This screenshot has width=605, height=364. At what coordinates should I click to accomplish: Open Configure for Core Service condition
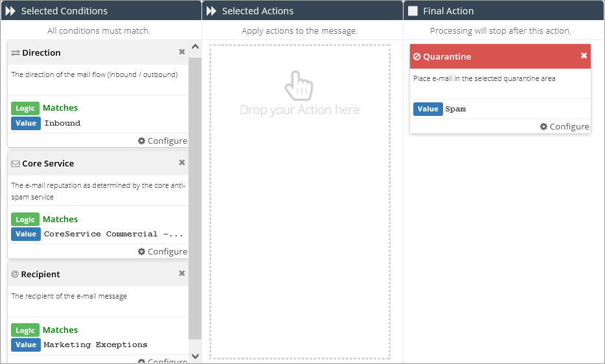pyautogui.click(x=163, y=251)
